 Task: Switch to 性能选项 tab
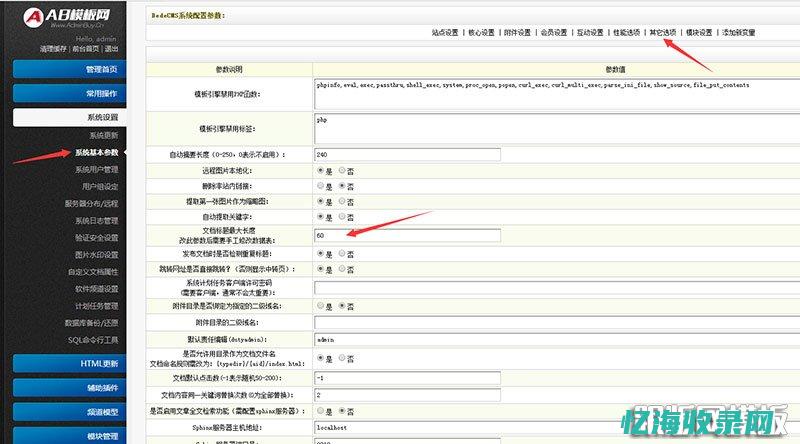tap(625, 33)
